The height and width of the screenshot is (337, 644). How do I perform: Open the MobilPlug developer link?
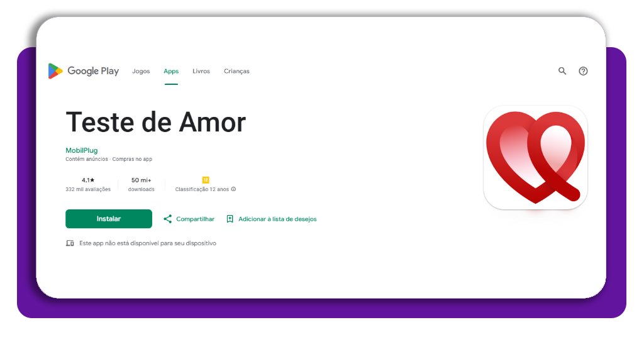click(82, 150)
